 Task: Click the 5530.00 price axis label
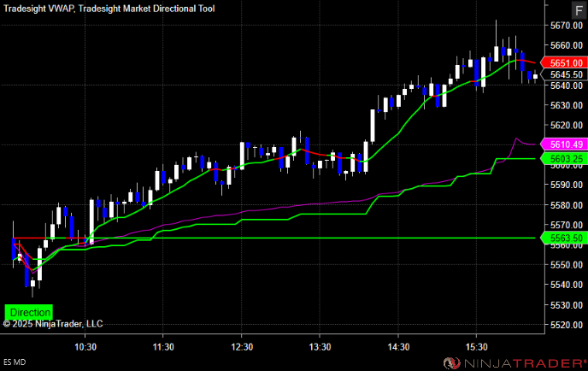point(567,305)
